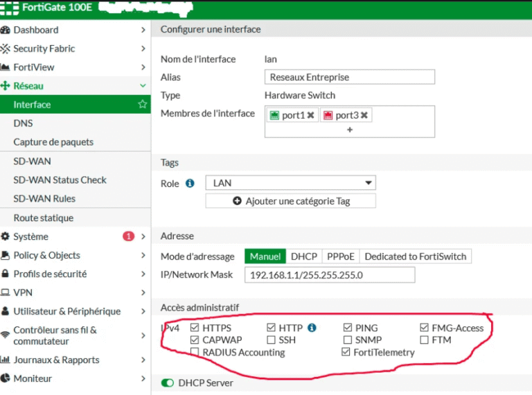
Task: Click the FortiGate logo icon
Action: point(10,8)
